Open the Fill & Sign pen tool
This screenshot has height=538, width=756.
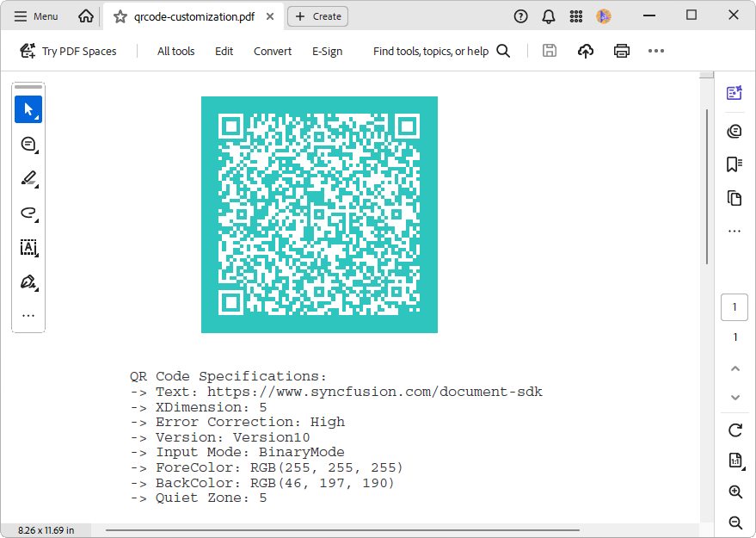28,281
